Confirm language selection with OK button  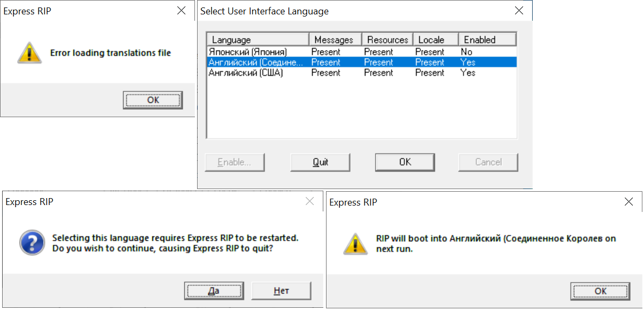[x=405, y=162]
